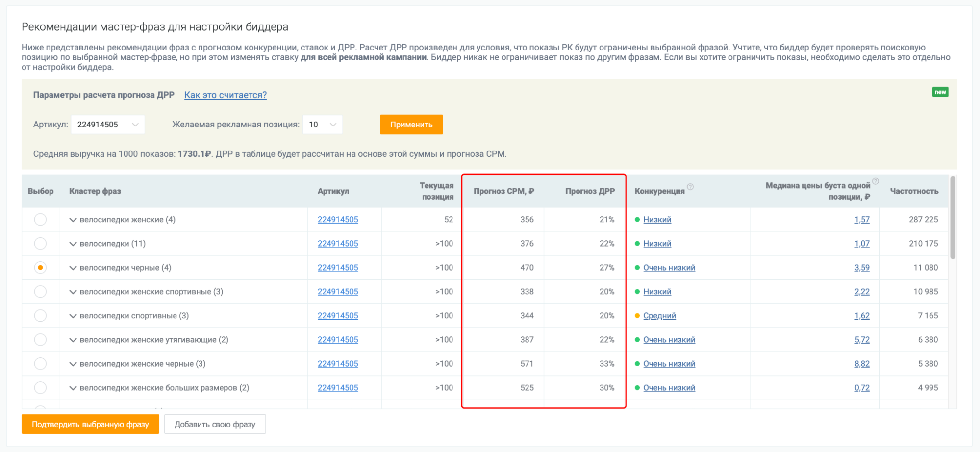
Task: Select radio for велосипедки (11)
Action: (x=40, y=244)
